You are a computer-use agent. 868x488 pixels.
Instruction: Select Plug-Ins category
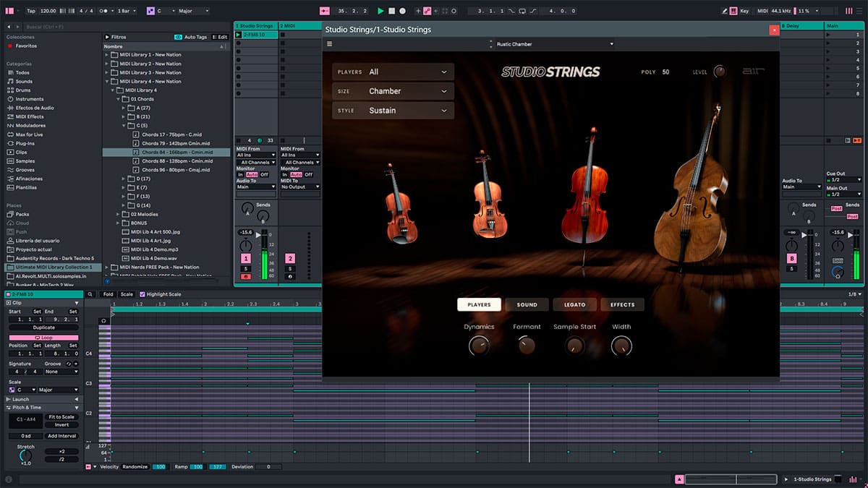pyautogui.click(x=25, y=143)
